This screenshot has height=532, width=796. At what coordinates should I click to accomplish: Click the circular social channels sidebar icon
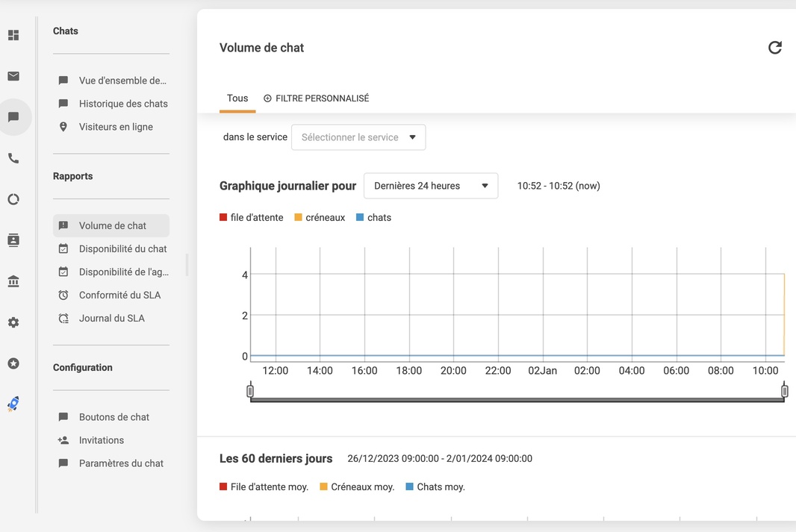coord(12,198)
